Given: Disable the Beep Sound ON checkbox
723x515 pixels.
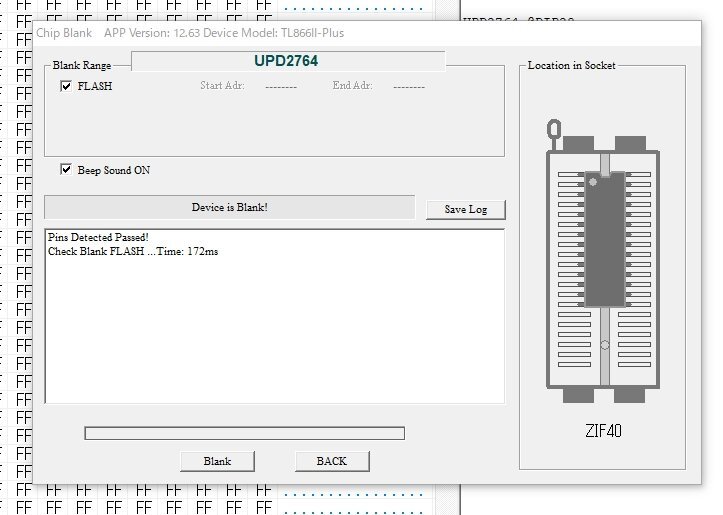Looking at the screenshot, I should click(66, 170).
